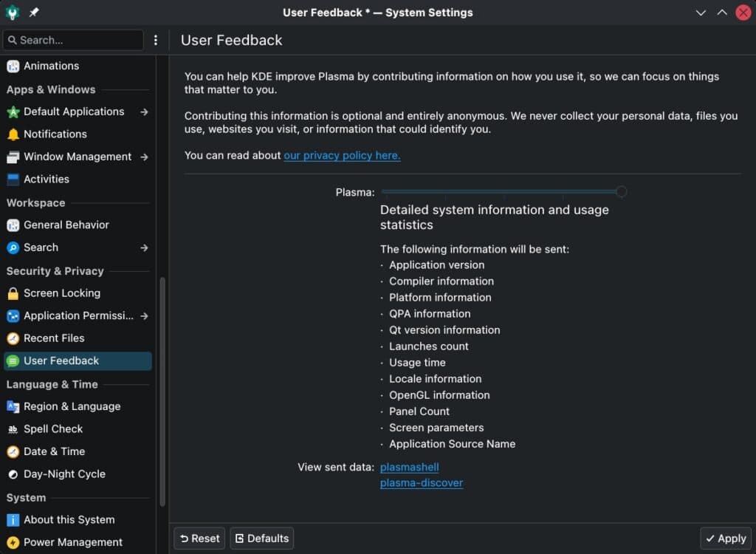Click the Date & Time calendar icon
Image resolution: width=756 pixels, height=554 pixels.
click(x=13, y=451)
